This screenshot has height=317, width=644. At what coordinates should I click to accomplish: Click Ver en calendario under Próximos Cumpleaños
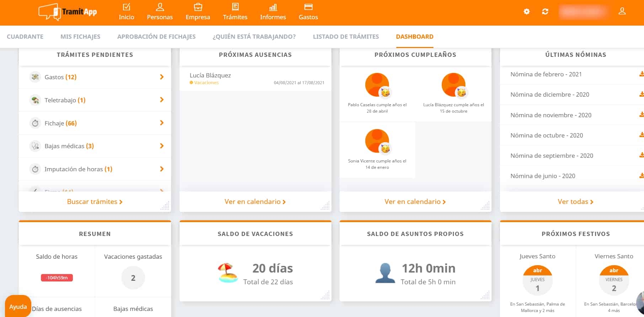coord(415,202)
